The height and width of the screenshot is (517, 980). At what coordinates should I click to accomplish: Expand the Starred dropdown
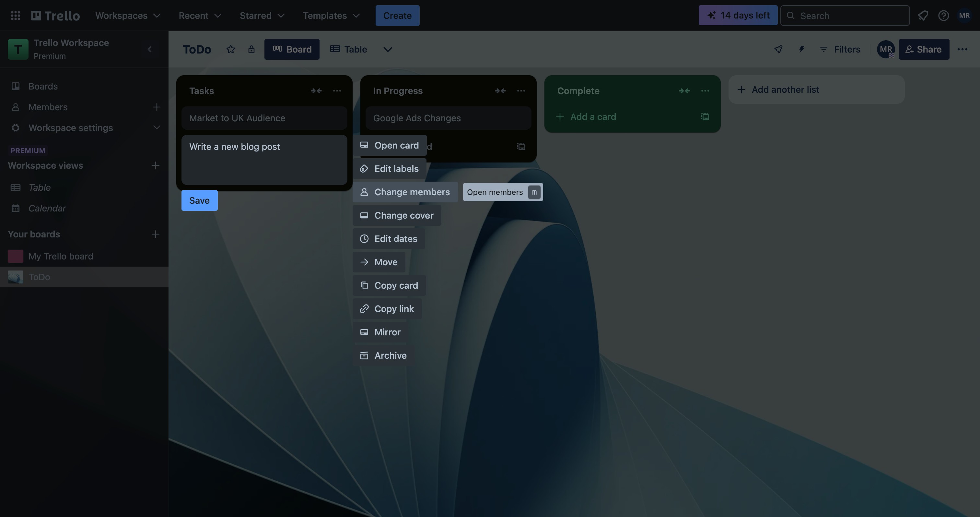(262, 16)
